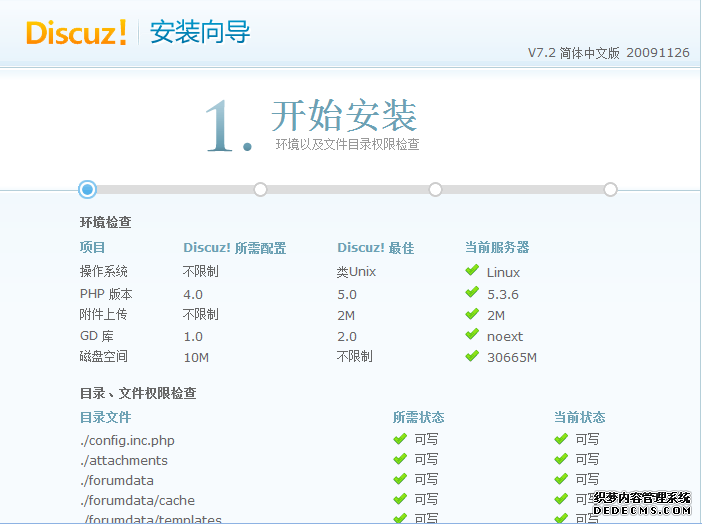Click the checkmark next to 30665M disk space

pos(472,357)
